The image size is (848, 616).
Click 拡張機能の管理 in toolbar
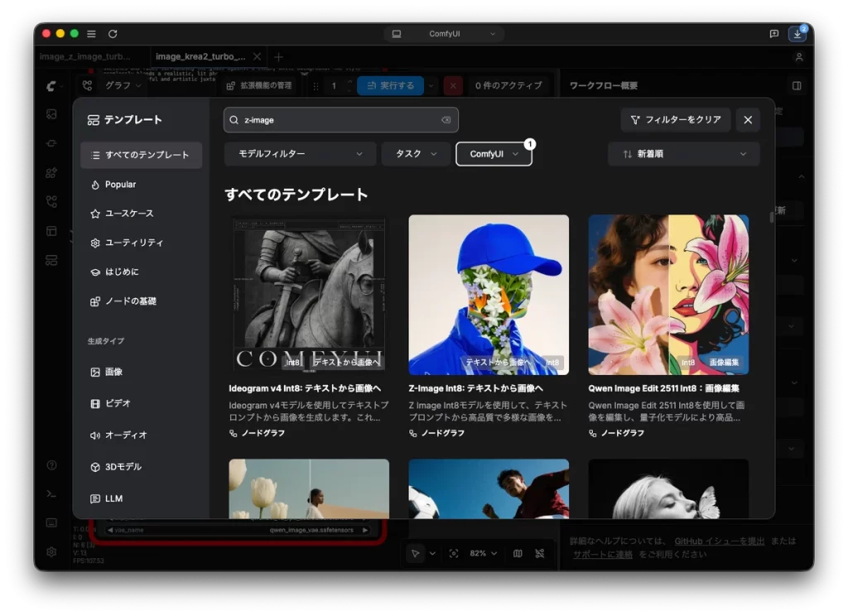coord(259,85)
